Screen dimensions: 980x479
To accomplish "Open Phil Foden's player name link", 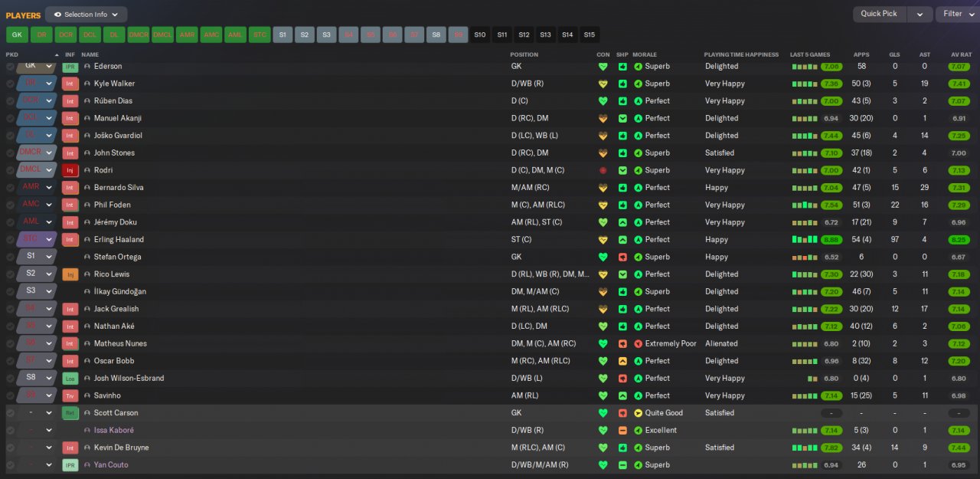I will tap(113, 205).
